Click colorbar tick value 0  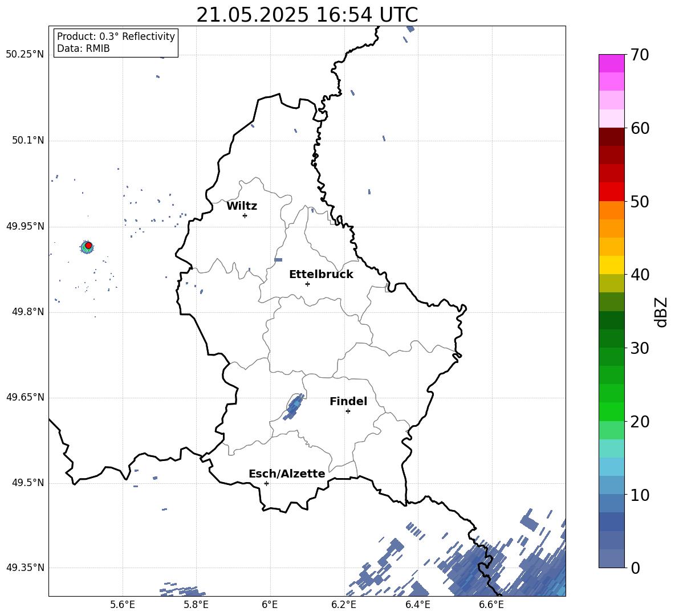(x=636, y=568)
